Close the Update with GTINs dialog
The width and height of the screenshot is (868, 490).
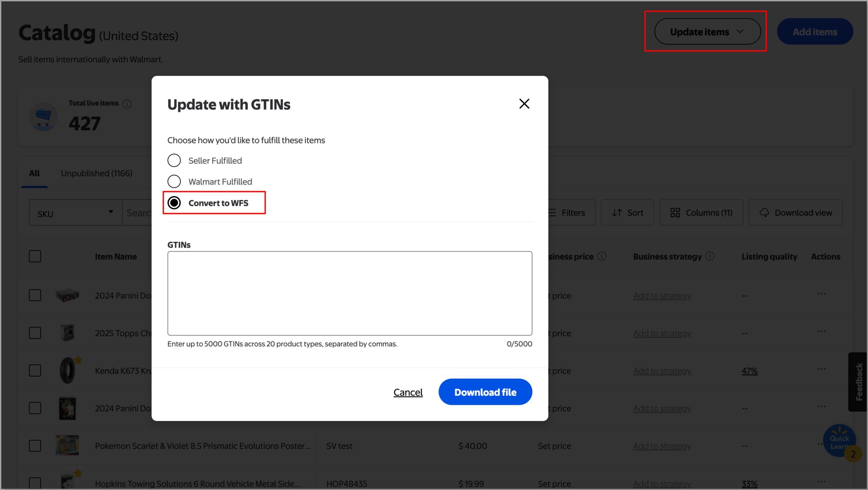point(524,104)
